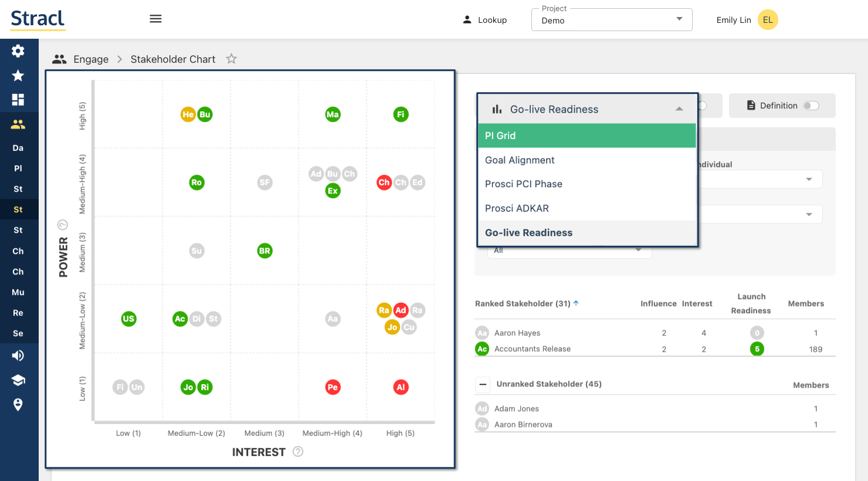Collapse the Unranked Stakeholder group
This screenshot has height=481, width=868.
click(x=483, y=384)
